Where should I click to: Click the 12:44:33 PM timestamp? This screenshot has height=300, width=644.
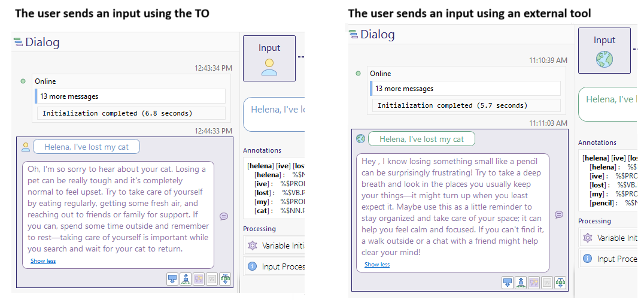[213, 131]
